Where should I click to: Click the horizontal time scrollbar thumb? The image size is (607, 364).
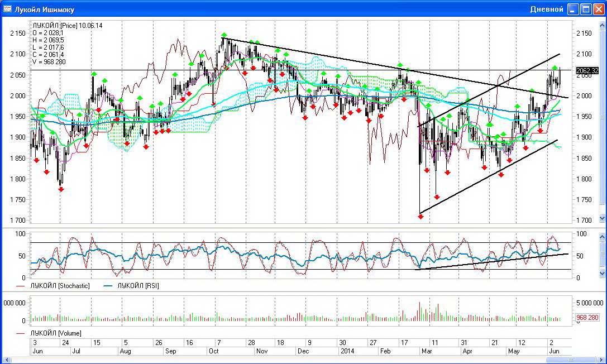coord(571,360)
